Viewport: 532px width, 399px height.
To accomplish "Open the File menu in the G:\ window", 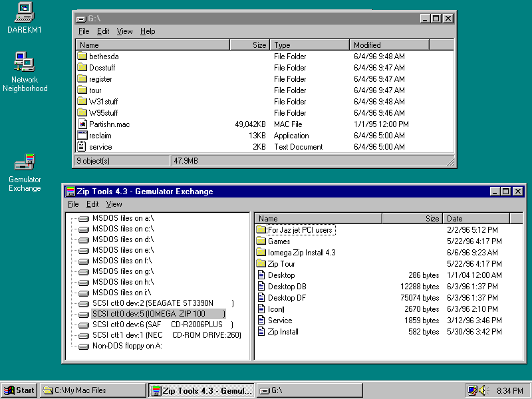I will pyautogui.click(x=84, y=31).
